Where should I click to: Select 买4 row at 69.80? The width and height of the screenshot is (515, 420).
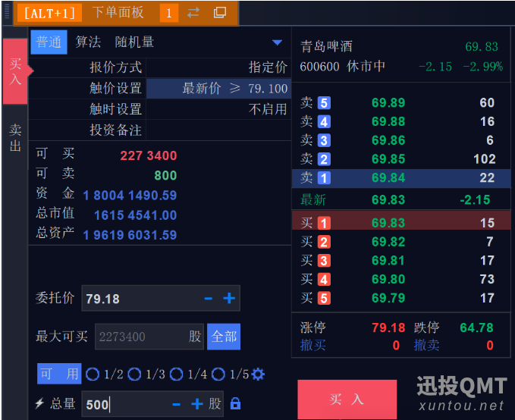pos(400,279)
